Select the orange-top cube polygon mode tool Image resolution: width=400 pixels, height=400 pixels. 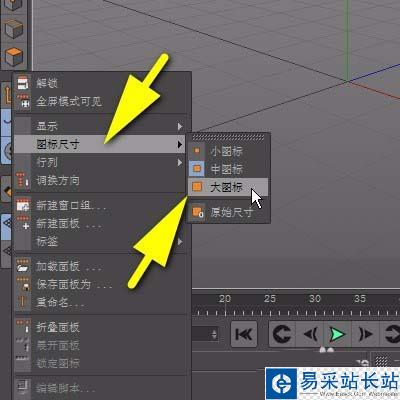click(x=14, y=57)
